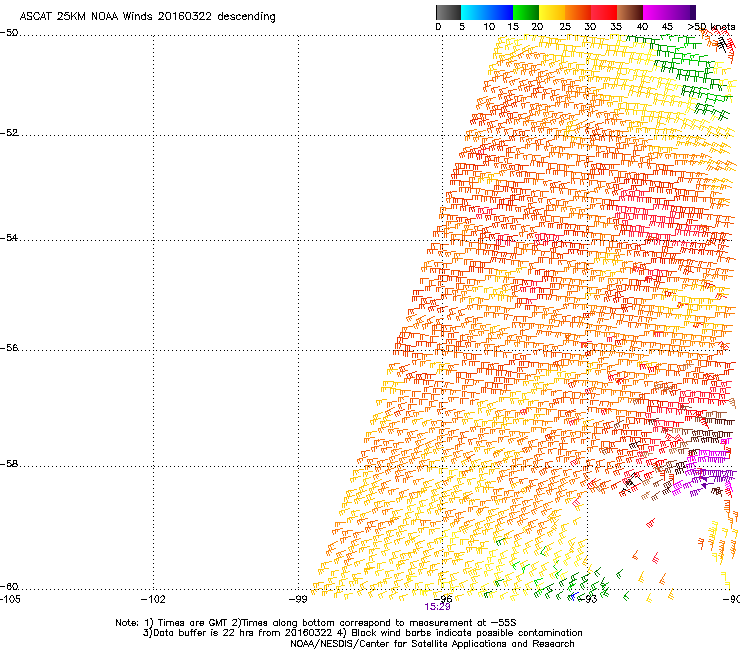
Task: Click the -56 latitude axis label
Action: 9,347
